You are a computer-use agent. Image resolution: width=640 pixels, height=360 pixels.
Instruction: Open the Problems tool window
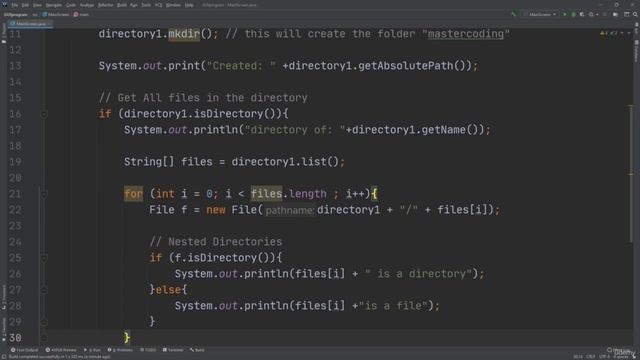120,350
